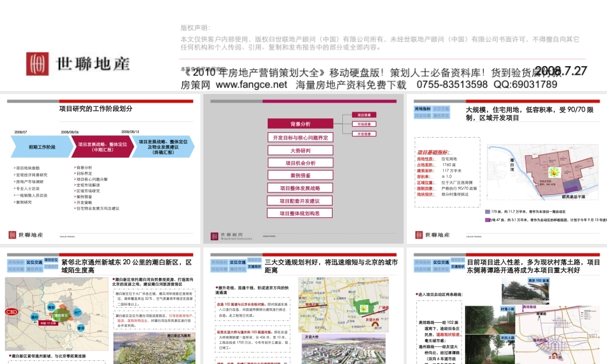Select the 项目区位 tab on the 潮白新区 slide
Viewport: 607px width, 364px height.
(x=51, y=260)
